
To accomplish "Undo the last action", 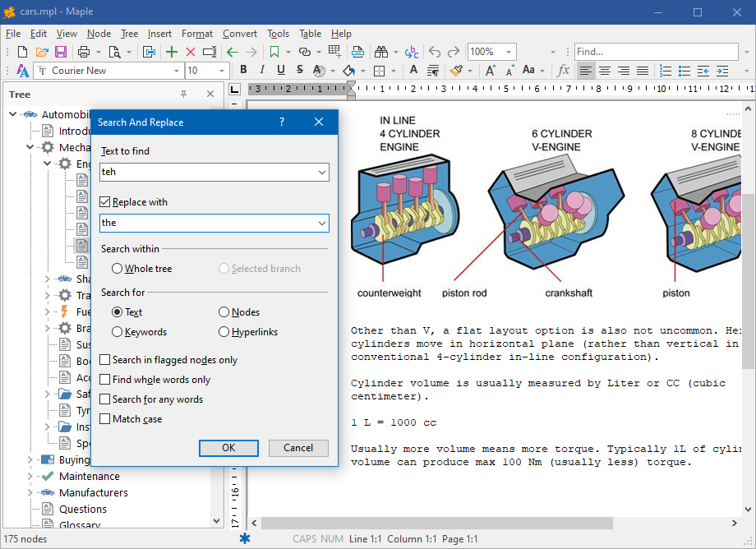I will tap(435, 52).
